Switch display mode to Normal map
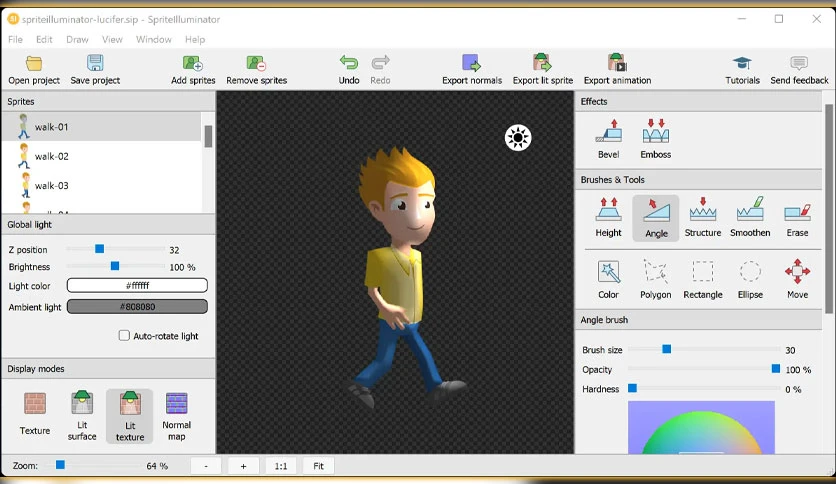Screen dimensions: 836x484 176,416
